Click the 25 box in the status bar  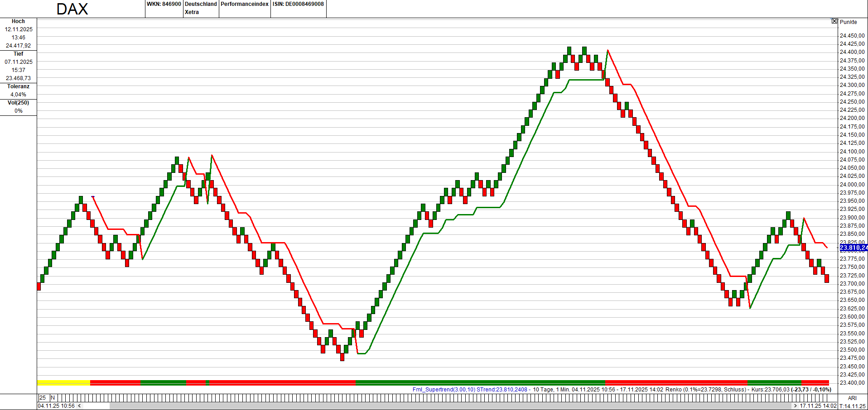click(x=43, y=397)
